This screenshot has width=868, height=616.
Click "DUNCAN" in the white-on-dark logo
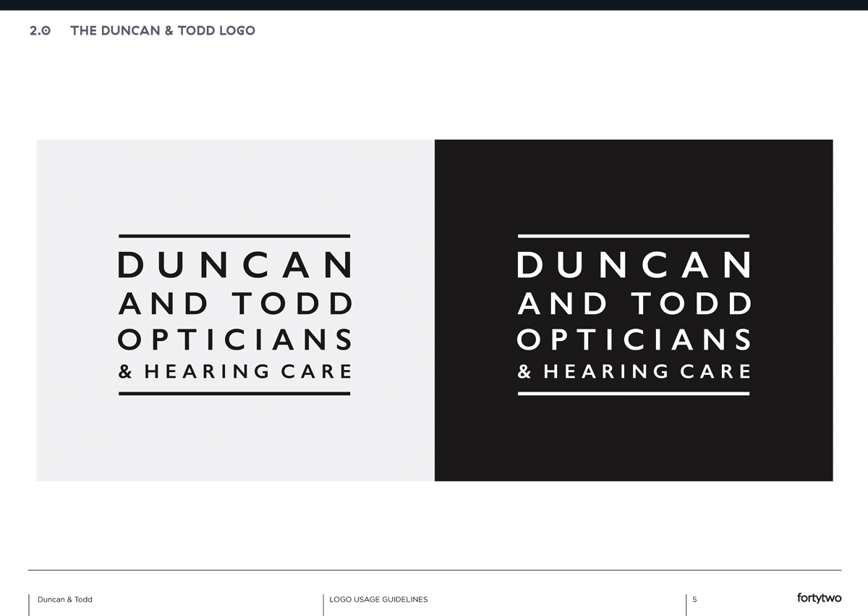(634, 264)
